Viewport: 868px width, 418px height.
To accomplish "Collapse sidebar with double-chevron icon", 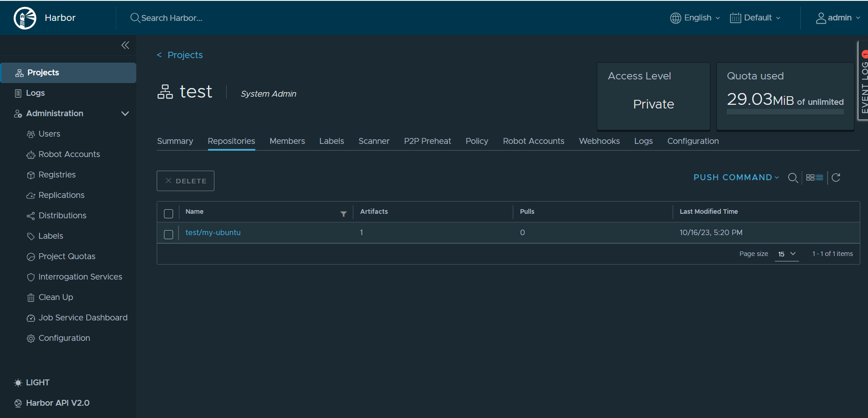I will point(125,45).
